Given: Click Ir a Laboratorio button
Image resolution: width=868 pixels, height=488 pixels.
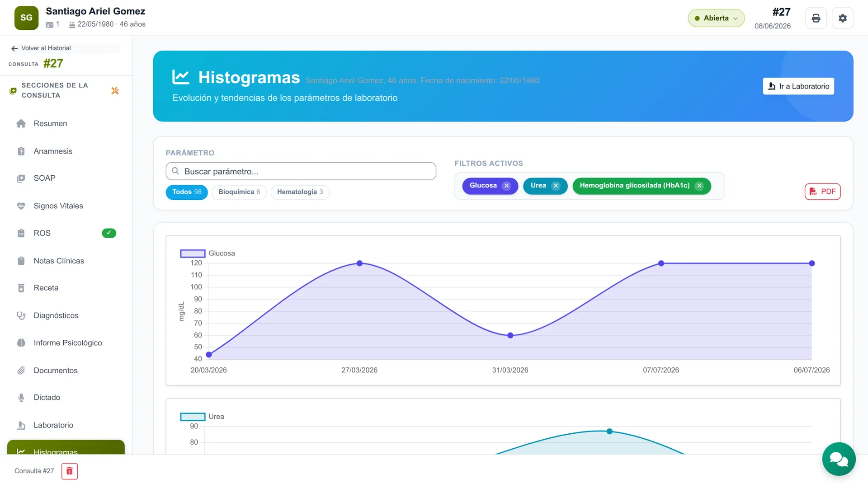Looking at the screenshot, I should 798,86.
